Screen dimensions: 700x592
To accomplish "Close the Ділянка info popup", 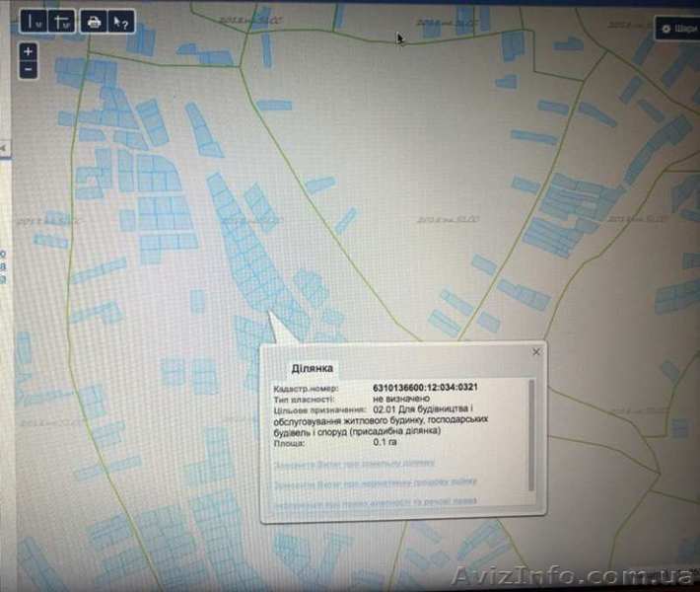I will pos(536,351).
